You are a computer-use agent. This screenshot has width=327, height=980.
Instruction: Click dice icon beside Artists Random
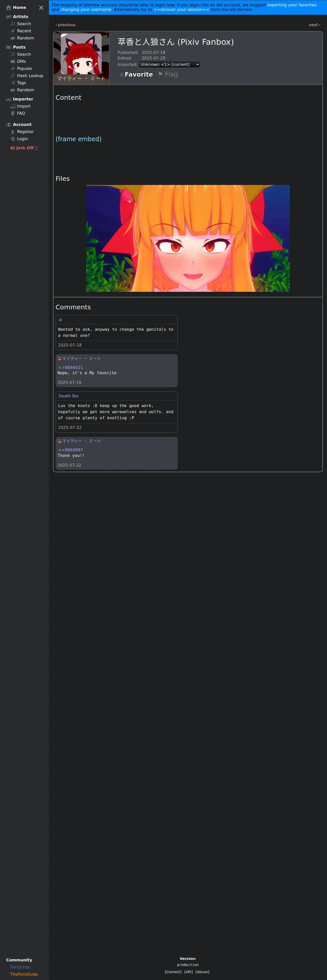[x=13, y=38]
